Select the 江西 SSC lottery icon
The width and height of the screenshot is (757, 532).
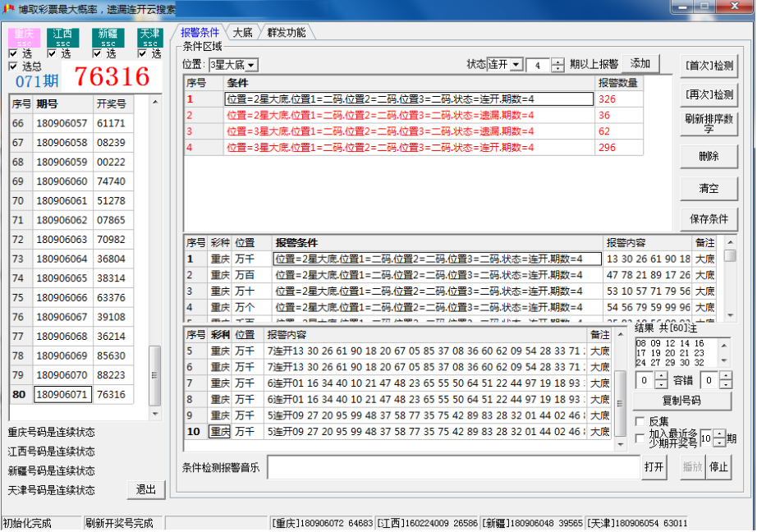pos(62,37)
